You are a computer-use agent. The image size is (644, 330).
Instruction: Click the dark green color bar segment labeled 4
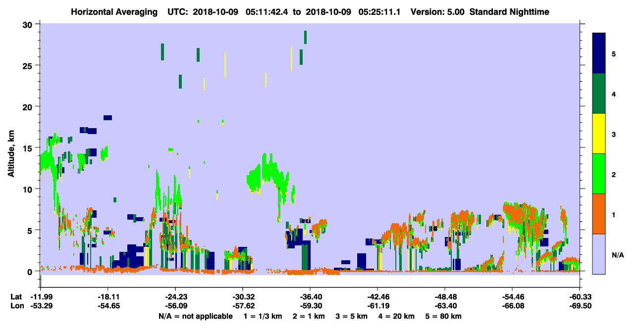599,94
